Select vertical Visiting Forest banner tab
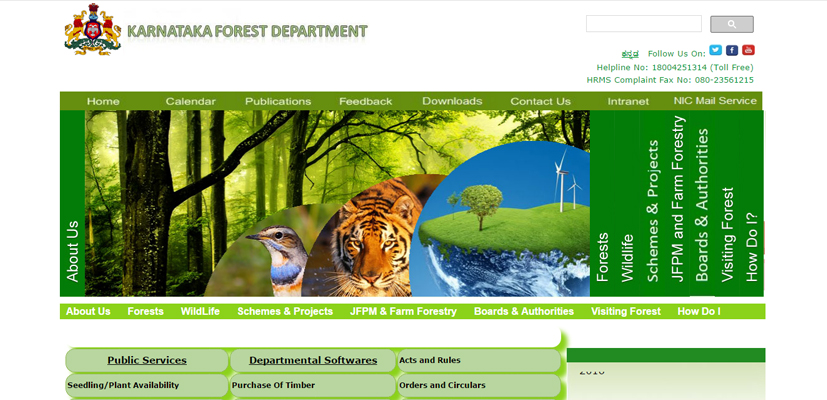827x400 pixels. [x=727, y=203]
